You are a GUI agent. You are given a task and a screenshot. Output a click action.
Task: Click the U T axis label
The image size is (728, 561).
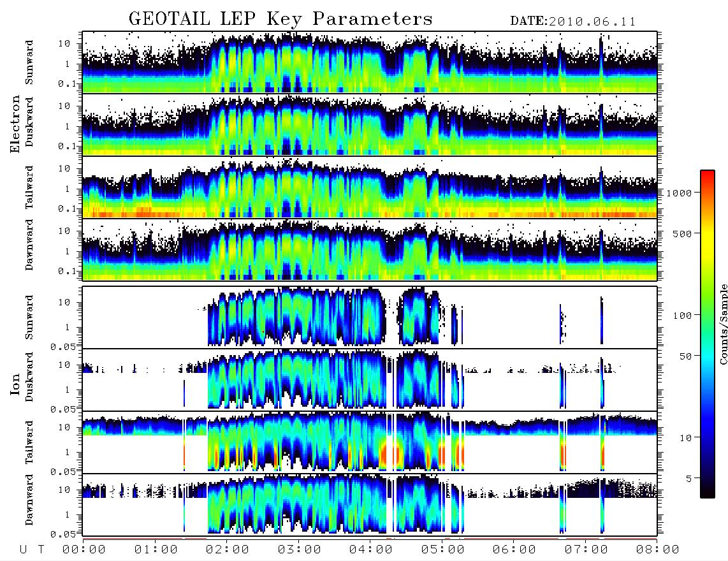[32, 550]
